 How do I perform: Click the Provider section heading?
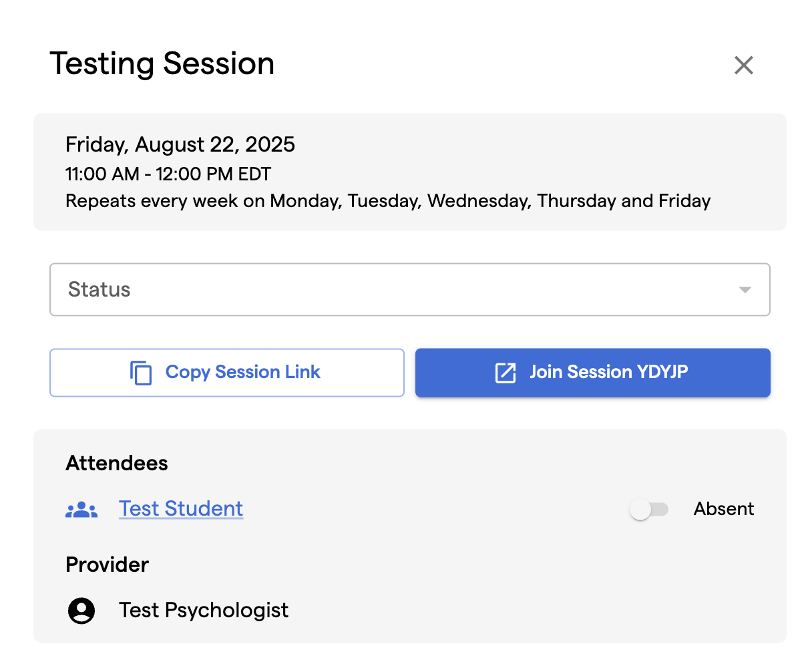click(107, 564)
